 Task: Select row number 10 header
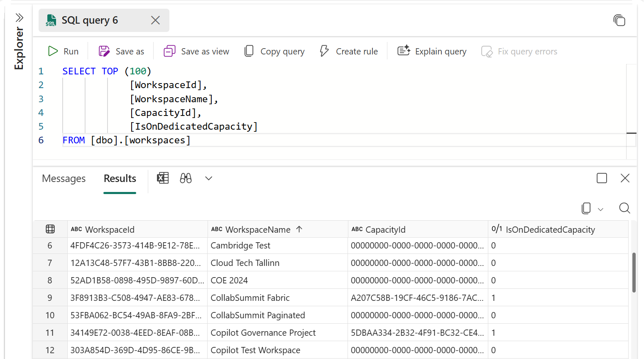pyautogui.click(x=50, y=315)
